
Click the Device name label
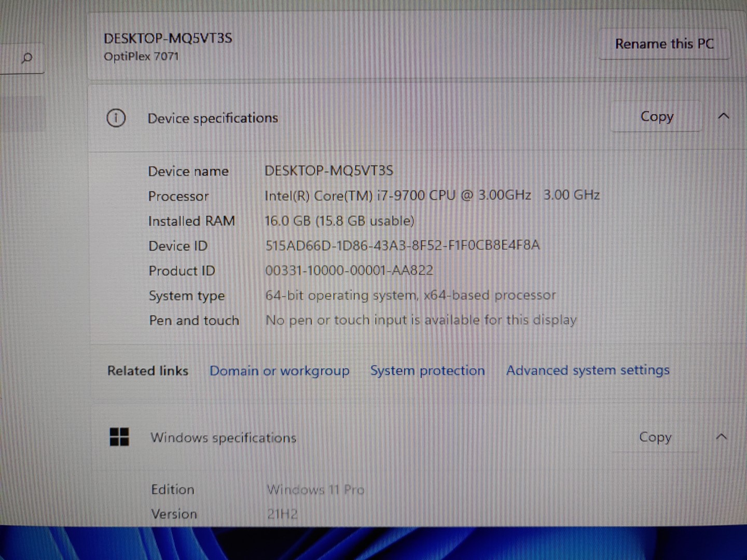(x=188, y=171)
